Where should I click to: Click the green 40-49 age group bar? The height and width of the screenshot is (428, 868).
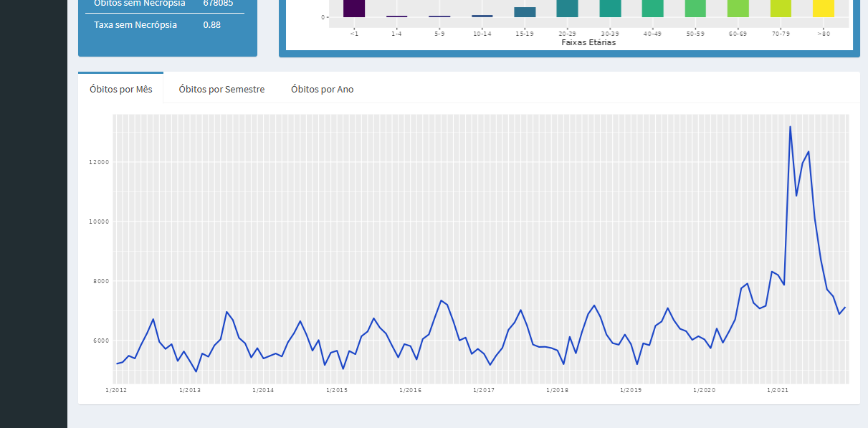coord(652,9)
